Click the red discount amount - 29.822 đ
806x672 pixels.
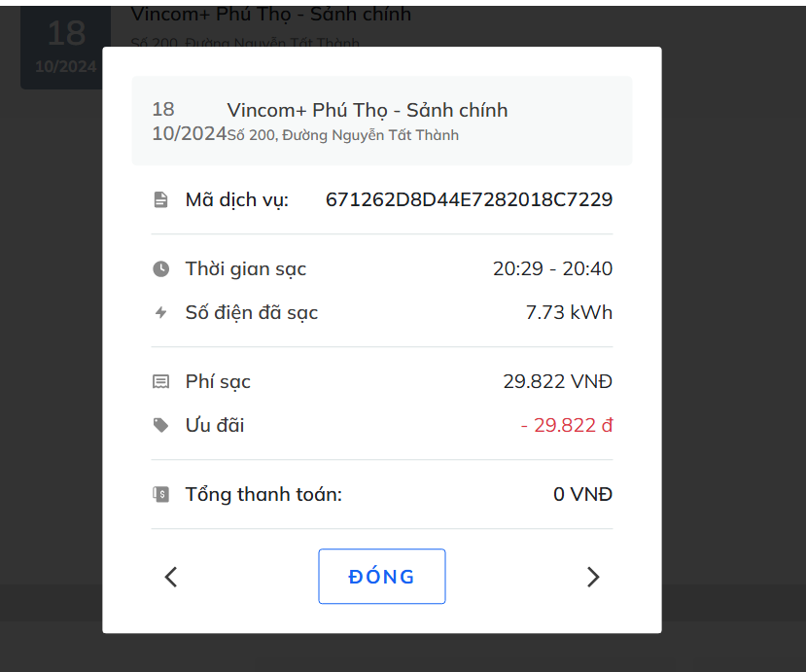566,425
